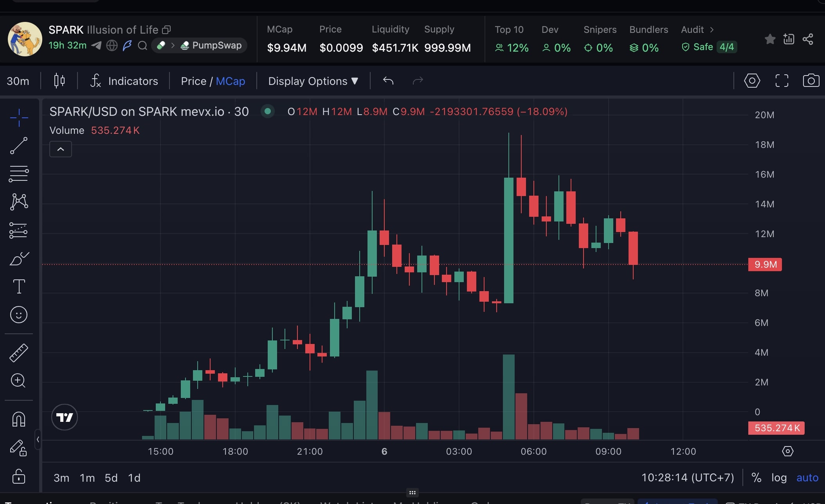This screenshot has height=504, width=825.
Task: Click the 9.9M current price label
Action: pos(765,265)
